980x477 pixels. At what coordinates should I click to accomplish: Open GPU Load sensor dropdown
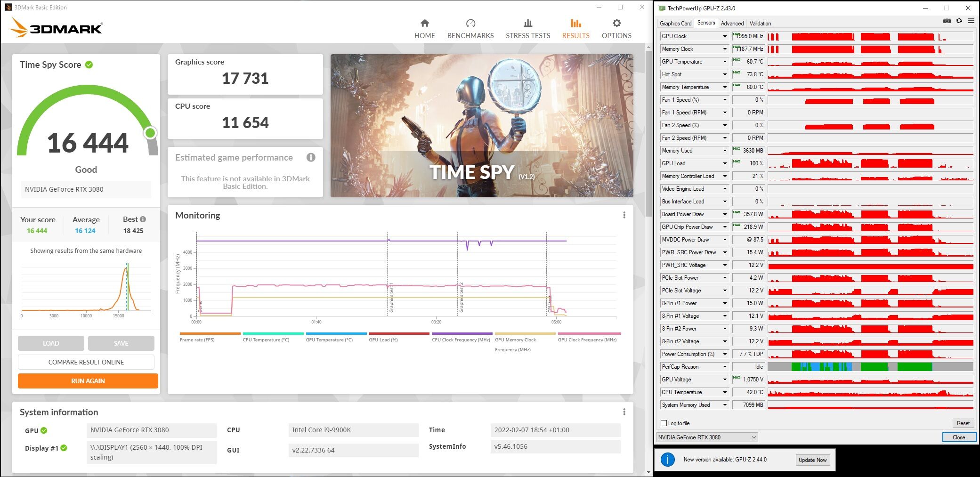(725, 163)
